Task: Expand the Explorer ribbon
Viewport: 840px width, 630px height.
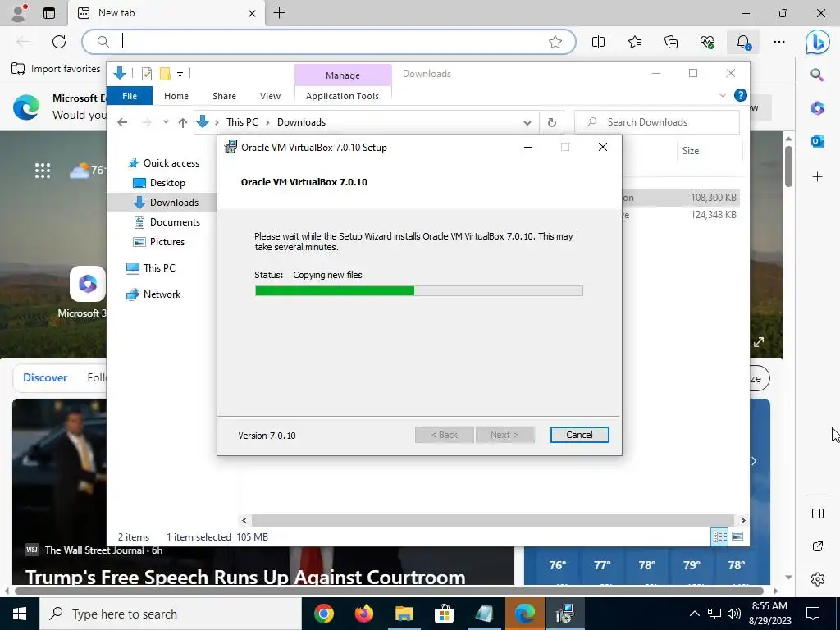Action: click(x=722, y=95)
